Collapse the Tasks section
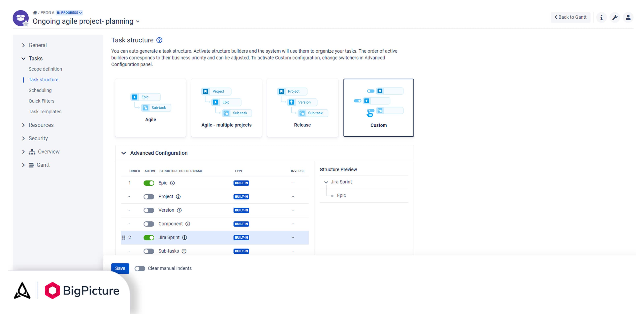This screenshot has height=322, width=644. coord(23,58)
